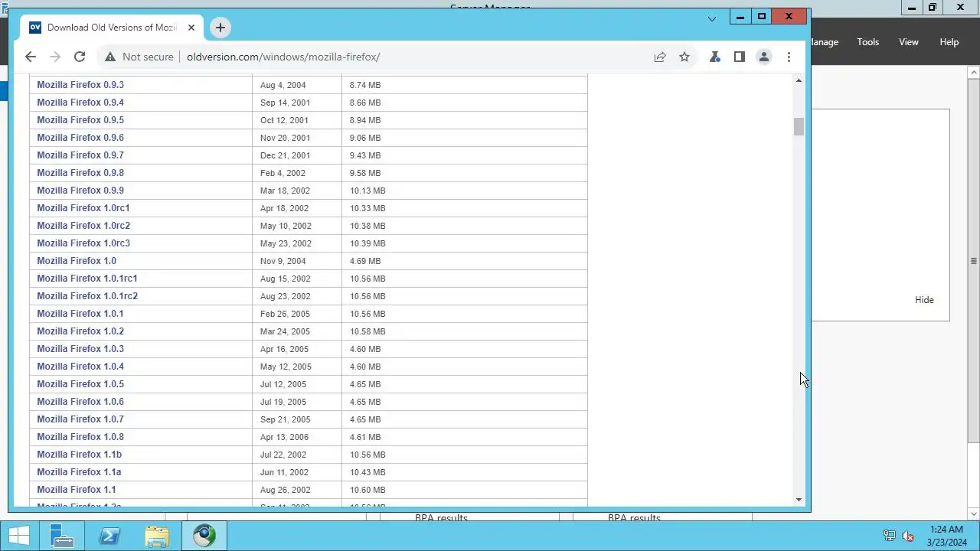
Task: Open Mozilla Firefox 0.9.7 link
Action: click(80, 155)
